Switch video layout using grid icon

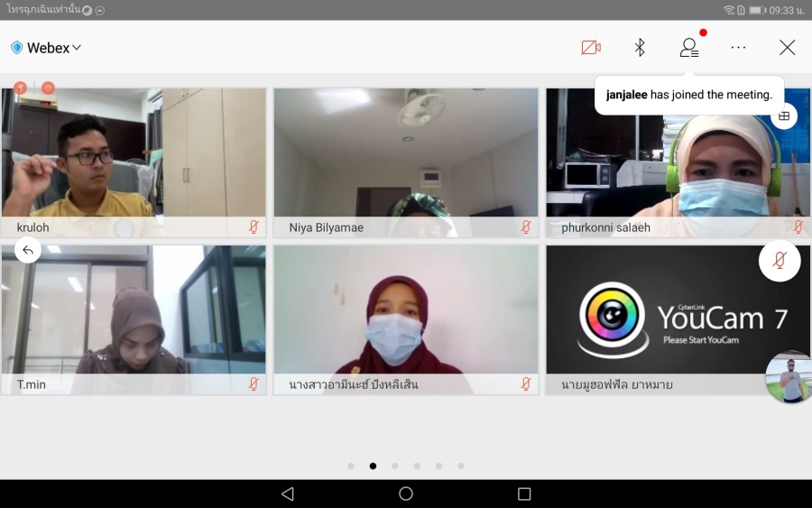coord(784,116)
